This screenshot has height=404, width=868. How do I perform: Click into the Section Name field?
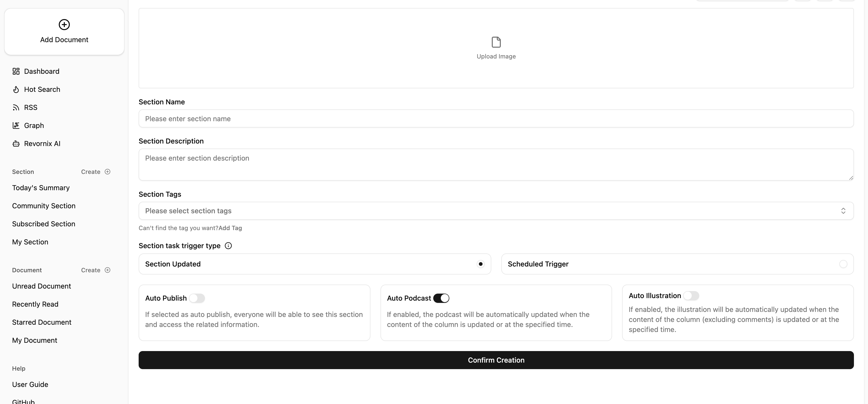[496, 118]
